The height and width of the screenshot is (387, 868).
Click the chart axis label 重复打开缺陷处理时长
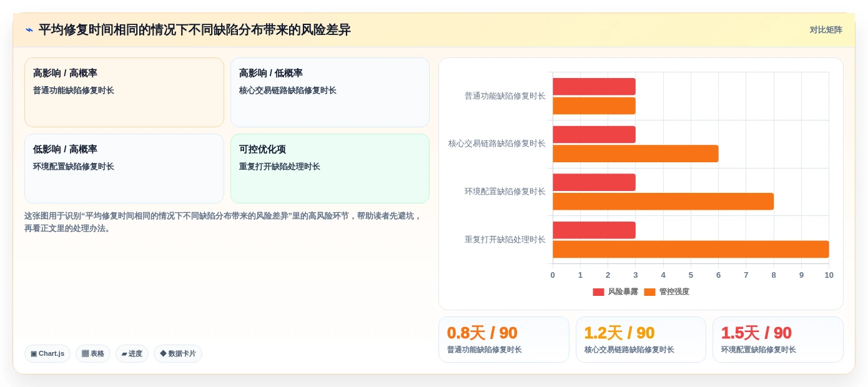[x=505, y=240]
